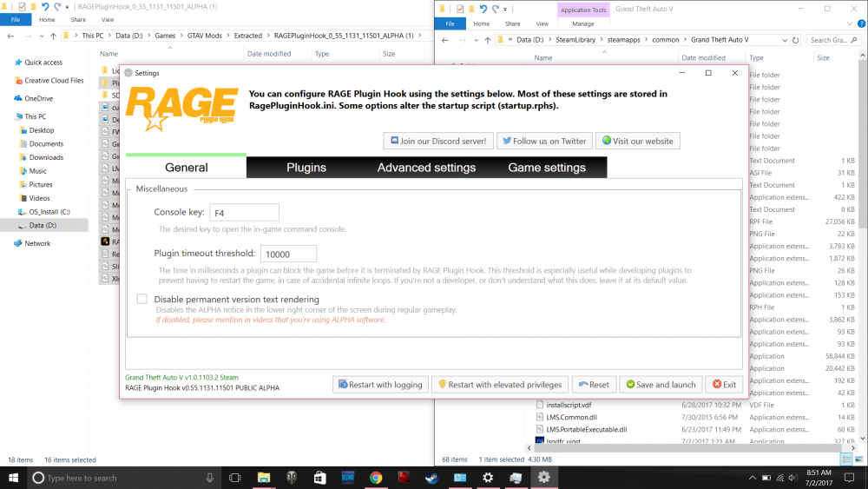The image size is (868, 489).
Task: Open Google Chrome from taskbar
Action: point(376,478)
